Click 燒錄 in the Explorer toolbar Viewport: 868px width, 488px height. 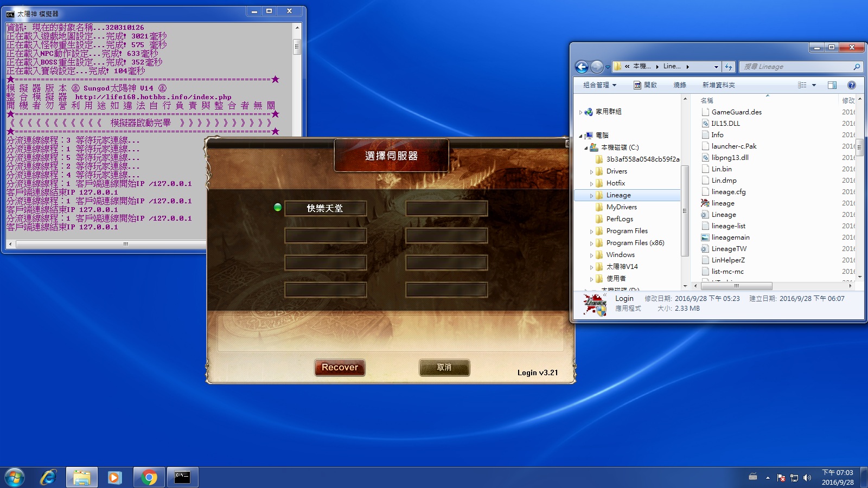[x=680, y=85]
